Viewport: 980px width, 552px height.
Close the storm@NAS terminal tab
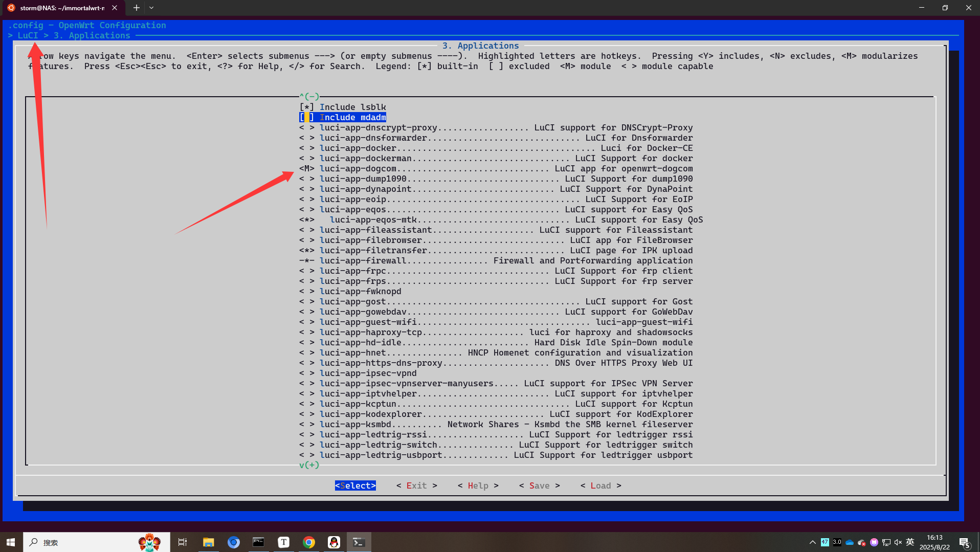pyautogui.click(x=115, y=8)
